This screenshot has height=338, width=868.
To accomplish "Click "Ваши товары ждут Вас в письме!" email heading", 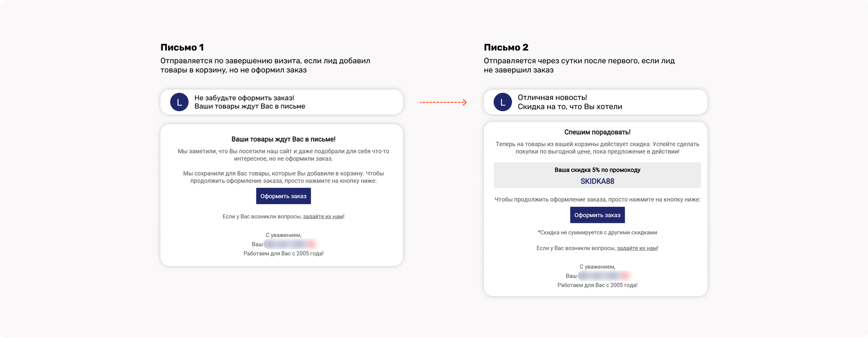I will point(283,139).
